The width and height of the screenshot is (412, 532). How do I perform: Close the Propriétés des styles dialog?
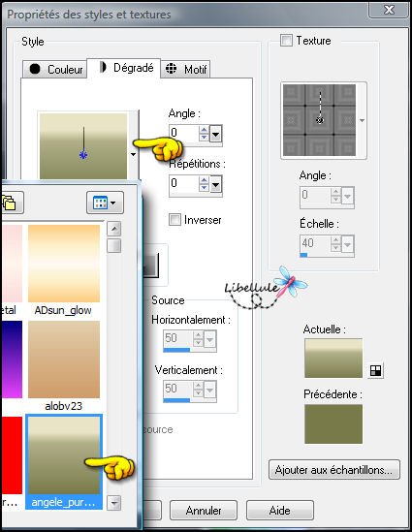pyautogui.click(x=389, y=10)
